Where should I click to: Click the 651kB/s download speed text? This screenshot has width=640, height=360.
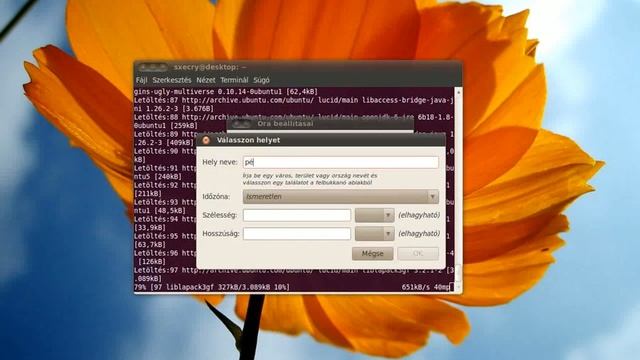point(416,287)
